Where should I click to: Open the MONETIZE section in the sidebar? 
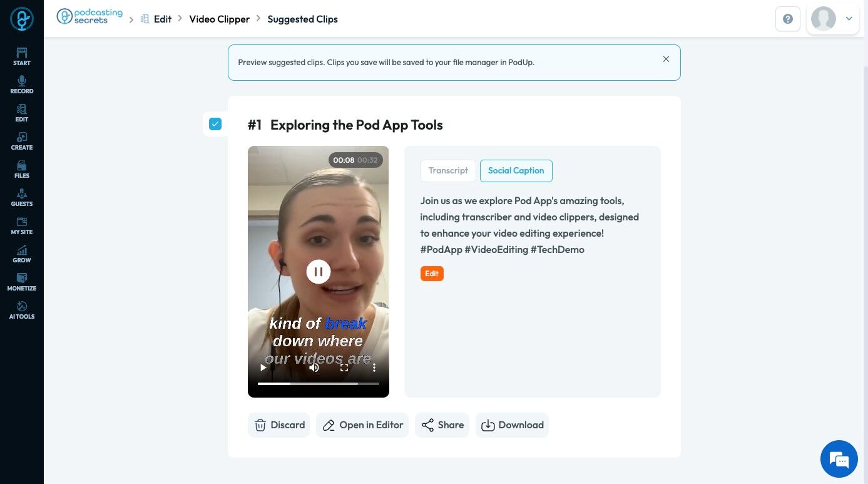22,282
